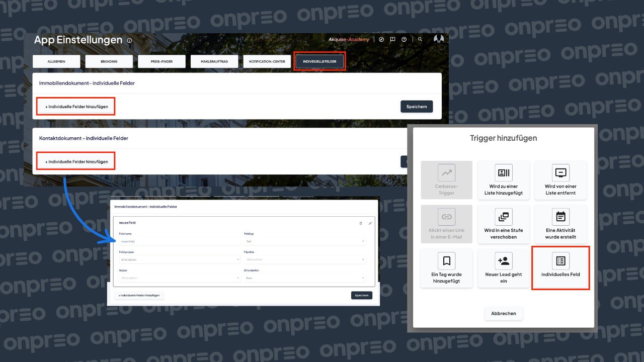This screenshot has height=362, width=644.
Task: Click Speichern in the neues Feld form
Action: tap(362, 295)
